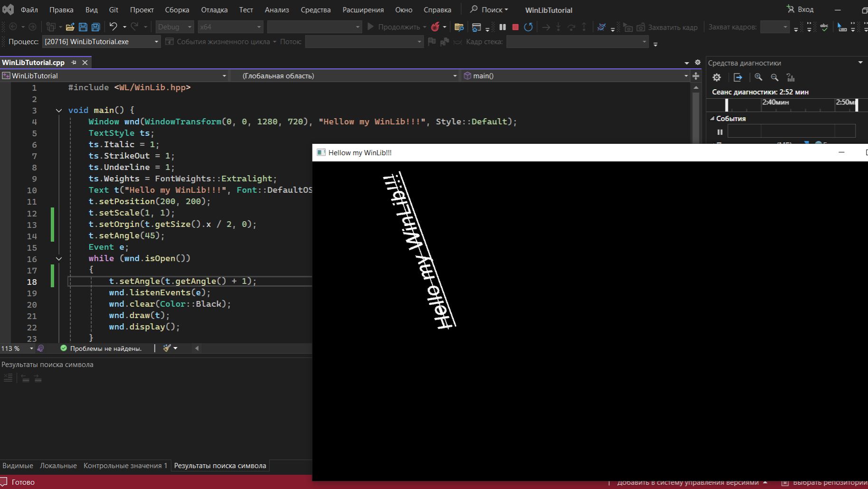Image resolution: width=868 pixels, height=489 pixels.
Task: Click the Hot Reload flame icon
Action: pyautogui.click(x=436, y=27)
